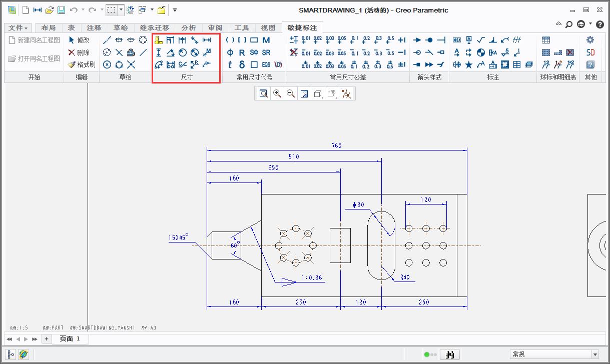The height and width of the screenshot is (364, 610).
Task: Click the 格式刷 format painter tool
Action: point(82,64)
